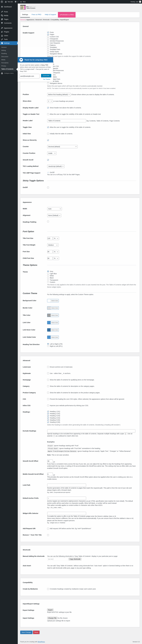
Task: Enable TOC support for Posts
Action: click(x=48, y=32)
